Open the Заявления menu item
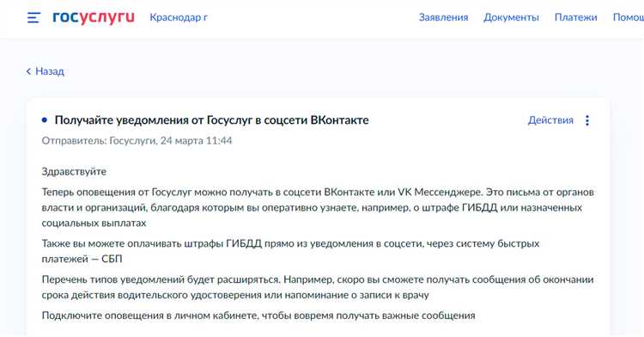644x337 pixels. pyautogui.click(x=444, y=17)
